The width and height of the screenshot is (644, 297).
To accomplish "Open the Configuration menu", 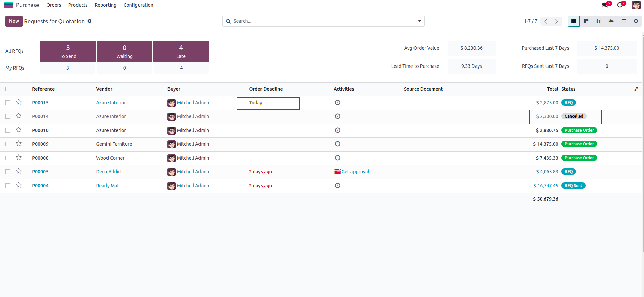I will click(x=138, y=5).
